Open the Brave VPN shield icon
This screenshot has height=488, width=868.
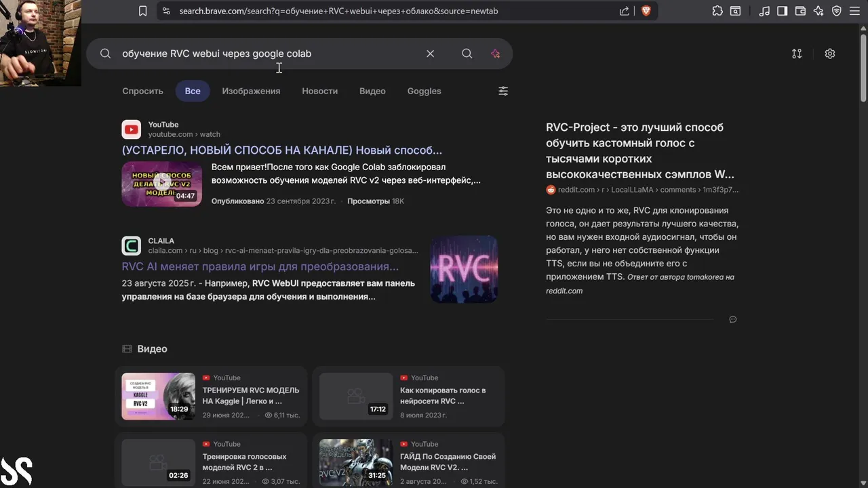pyautogui.click(x=837, y=11)
